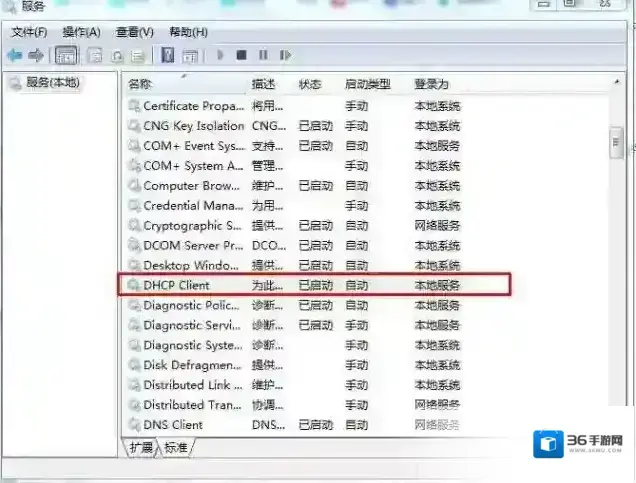The width and height of the screenshot is (636, 483).
Task: Toggle the console tree view icon
Action: click(x=65, y=55)
